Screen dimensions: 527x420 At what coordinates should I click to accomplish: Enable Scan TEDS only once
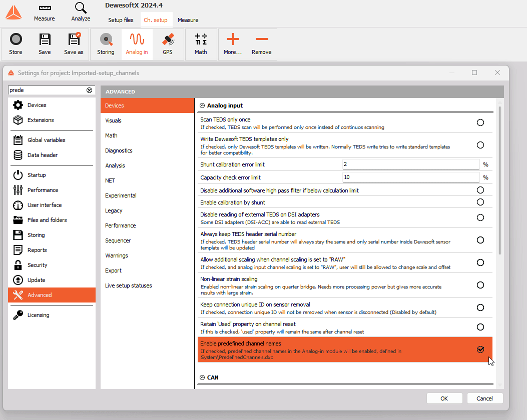pos(480,122)
